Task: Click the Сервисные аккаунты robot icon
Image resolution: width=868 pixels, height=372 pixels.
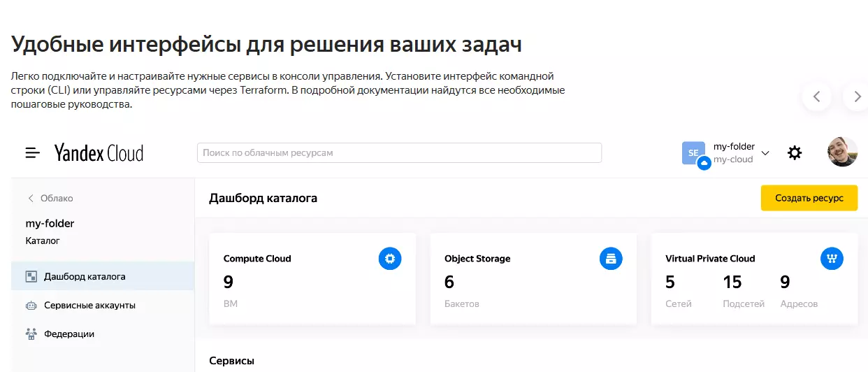Action: [31, 306]
